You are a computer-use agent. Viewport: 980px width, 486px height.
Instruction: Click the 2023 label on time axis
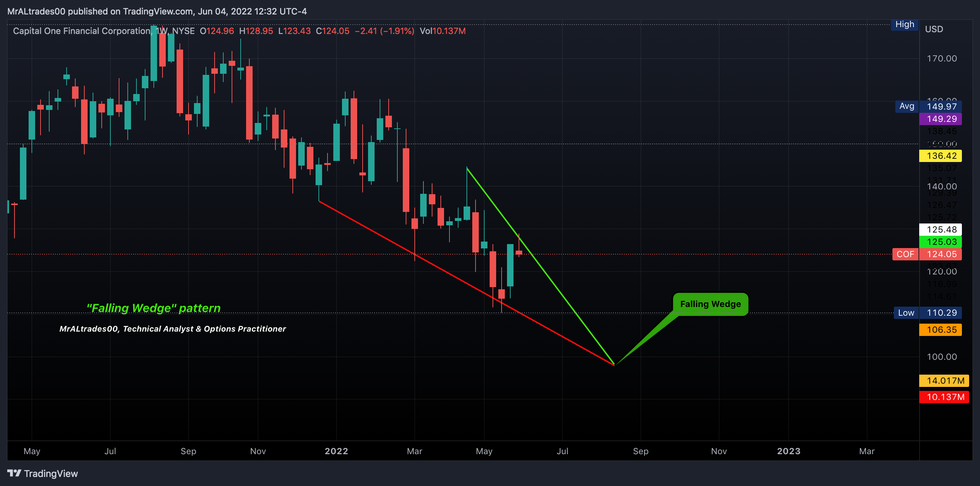pyautogui.click(x=789, y=451)
